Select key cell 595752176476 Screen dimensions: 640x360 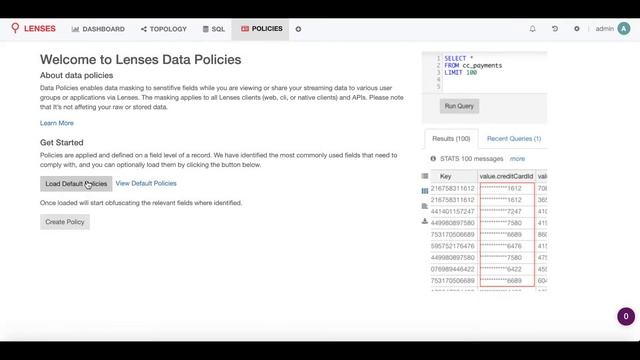pos(453,246)
